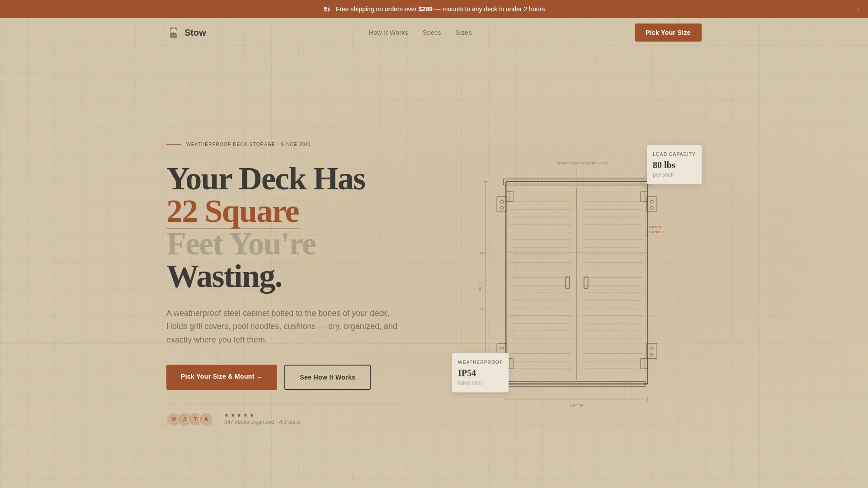Click the 'Feet You're' headline line
Viewport: 868px width, 488px height.
pyautogui.click(x=241, y=244)
